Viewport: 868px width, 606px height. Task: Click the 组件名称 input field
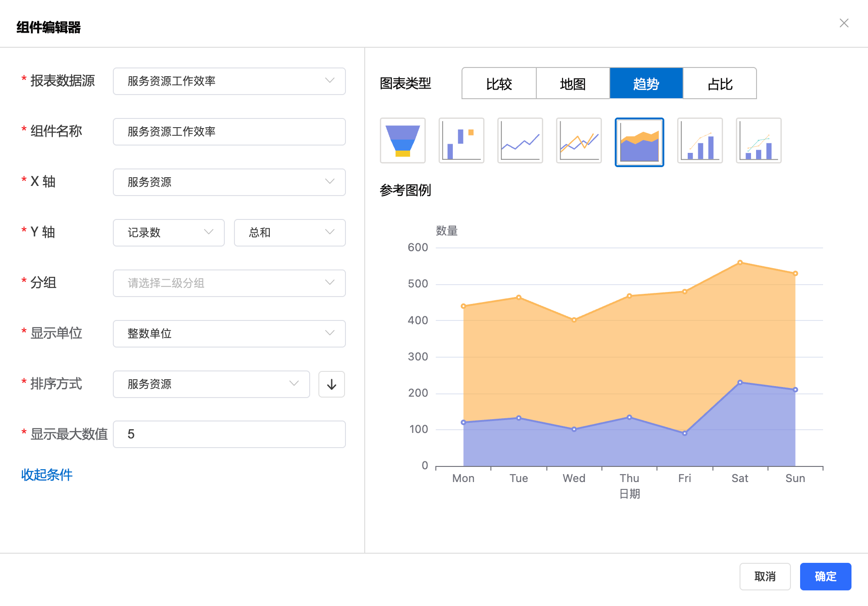[229, 132]
